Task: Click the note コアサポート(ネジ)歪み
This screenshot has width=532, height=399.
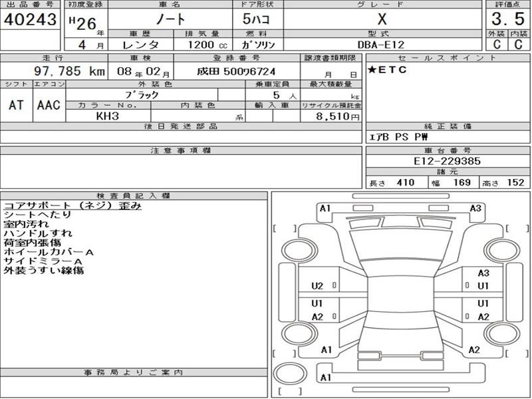Action: (72, 205)
